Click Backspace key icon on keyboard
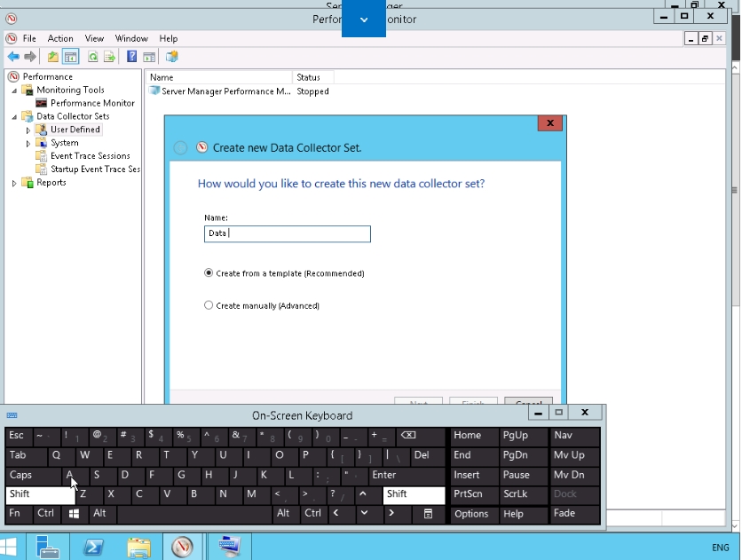 (x=419, y=436)
